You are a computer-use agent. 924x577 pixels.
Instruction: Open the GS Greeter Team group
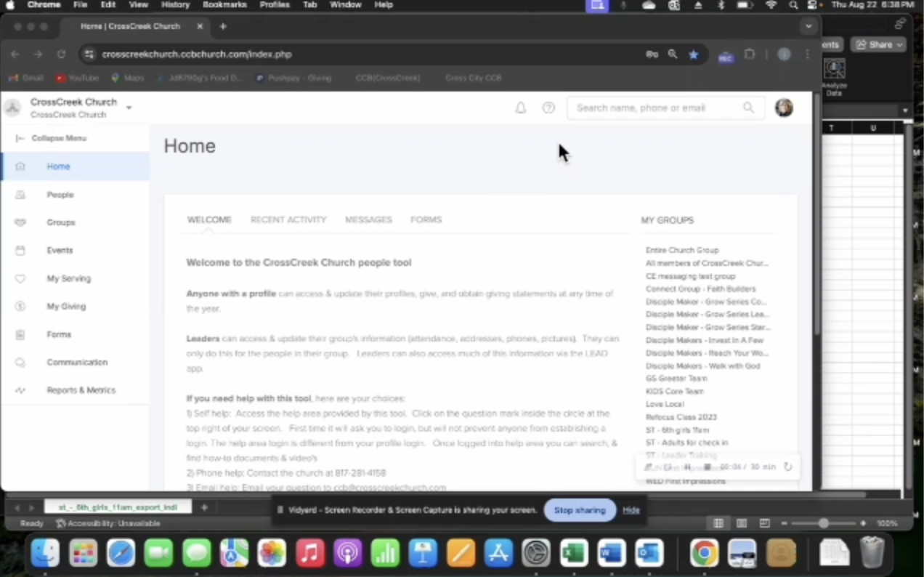tap(676, 379)
